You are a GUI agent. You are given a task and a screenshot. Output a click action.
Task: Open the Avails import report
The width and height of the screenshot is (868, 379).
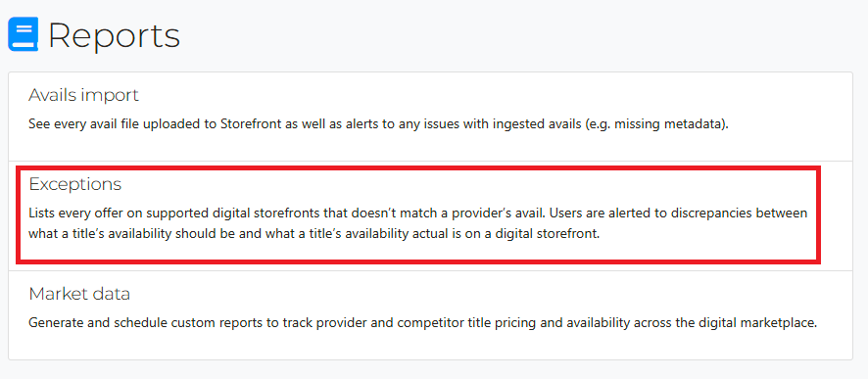83,95
